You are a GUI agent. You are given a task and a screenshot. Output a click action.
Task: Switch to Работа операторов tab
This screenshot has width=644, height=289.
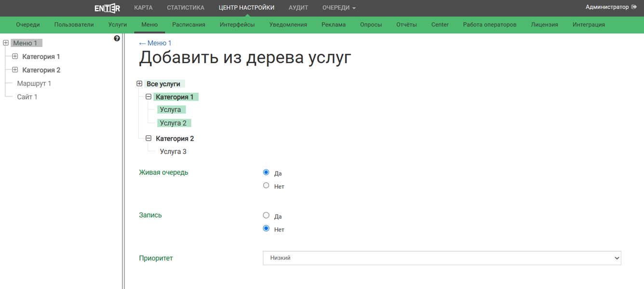490,25
